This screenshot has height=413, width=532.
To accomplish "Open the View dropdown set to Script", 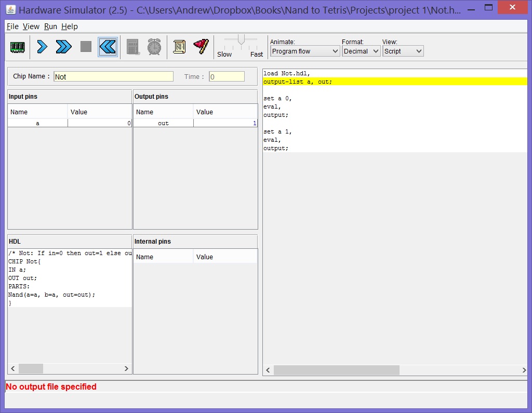I will pos(403,51).
